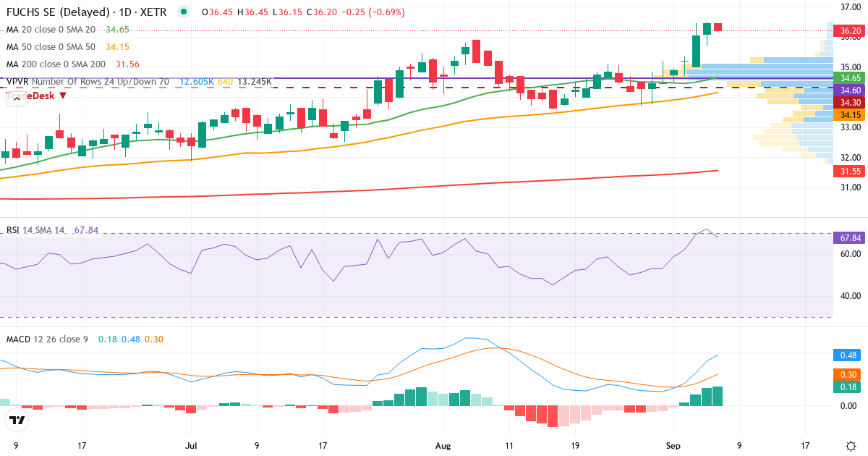Click the 12.605K VPVR up volume
The height and width of the screenshot is (456, 868).
tap(197, 82)
